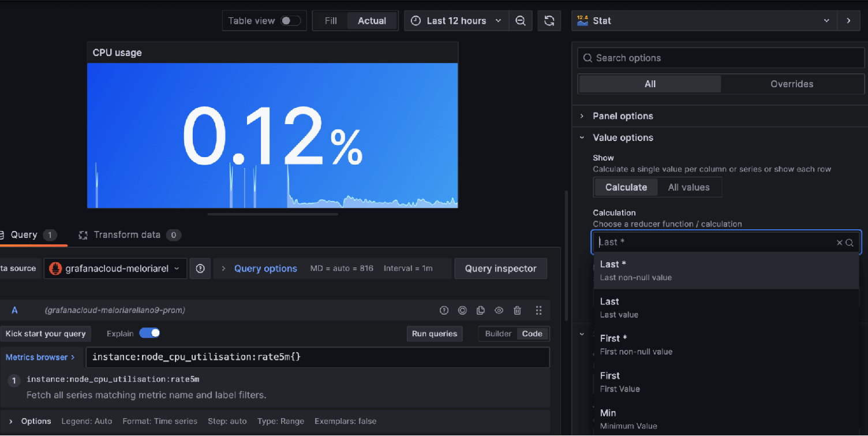Viewport: 868px width, 436px height.
Task: Switch to the Transform data tab
Action: (127, 235)
